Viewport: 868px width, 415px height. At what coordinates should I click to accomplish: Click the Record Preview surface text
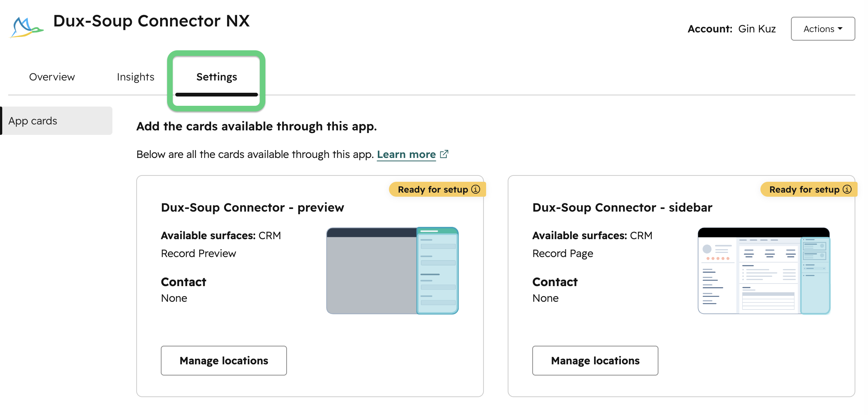tap(198, 253)
